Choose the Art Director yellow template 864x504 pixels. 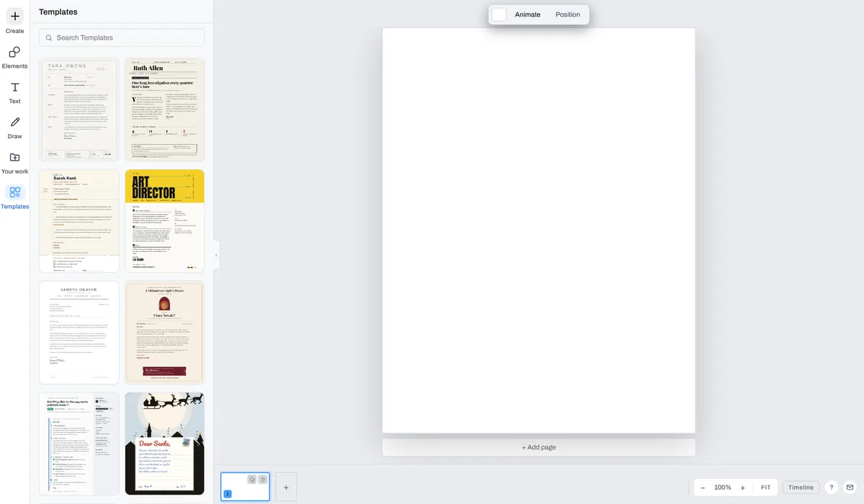165,221
